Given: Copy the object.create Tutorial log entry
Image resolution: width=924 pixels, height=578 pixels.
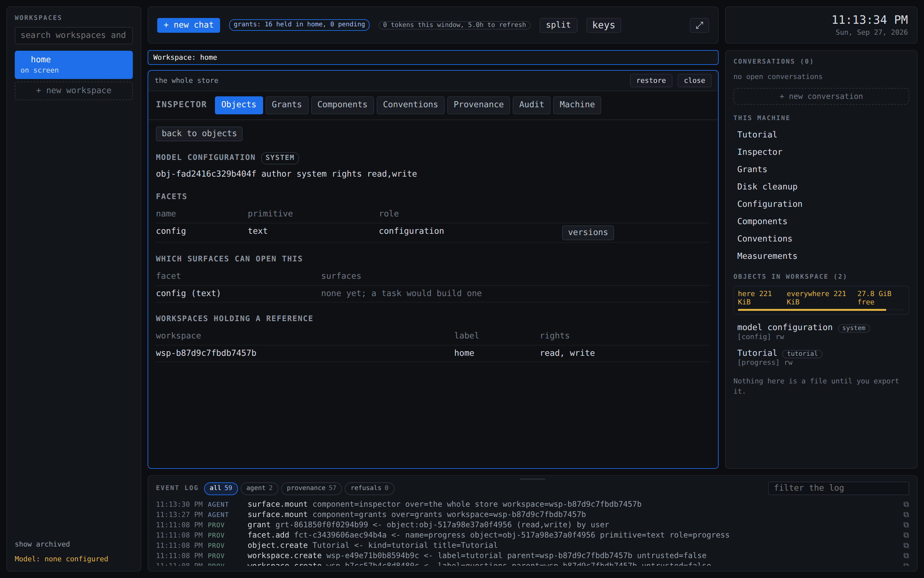Looking at the screenshot, I should click(906, 546).
